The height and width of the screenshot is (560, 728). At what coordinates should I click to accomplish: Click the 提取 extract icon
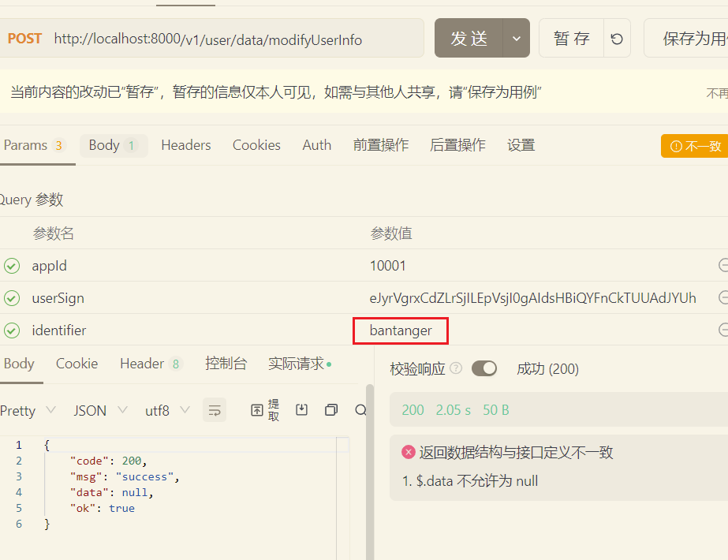tap(265, 410)
